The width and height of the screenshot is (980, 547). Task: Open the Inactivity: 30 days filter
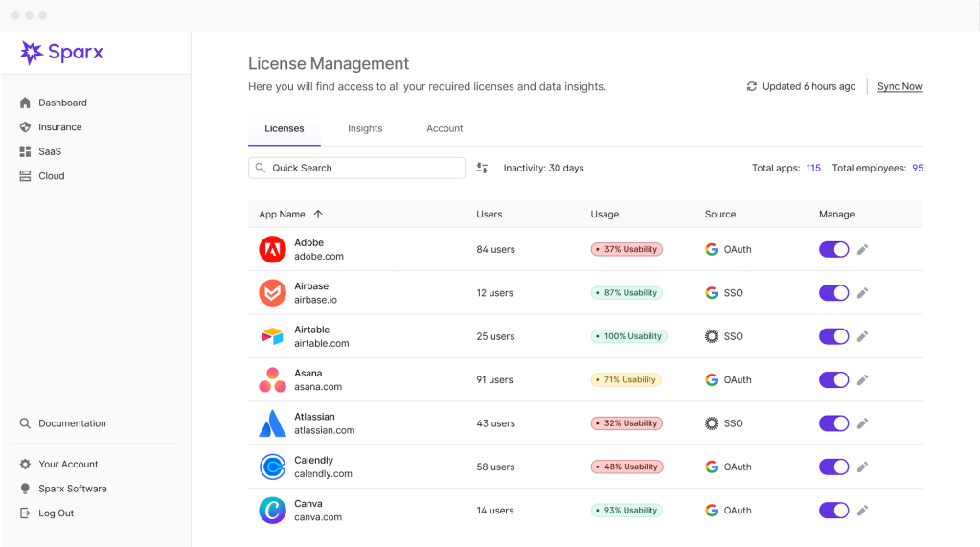tap(543, 168)
